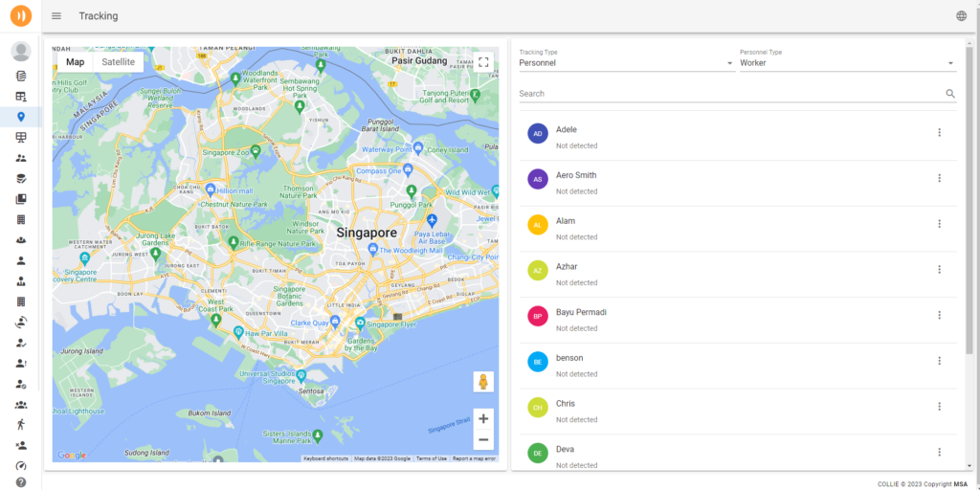Open the options menu for Alam
980x490 pixels.
tap(939, 224)
